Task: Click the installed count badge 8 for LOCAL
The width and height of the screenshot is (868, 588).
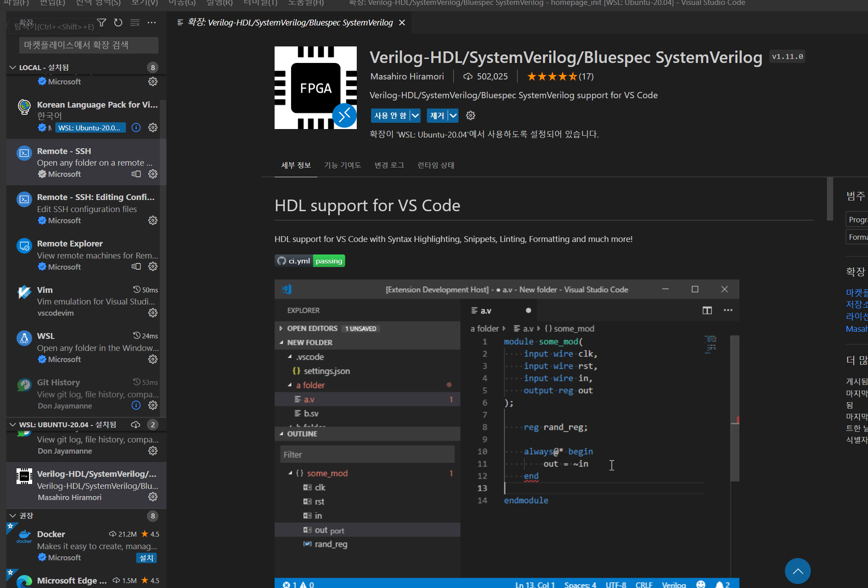Action: tap(153, 67)
